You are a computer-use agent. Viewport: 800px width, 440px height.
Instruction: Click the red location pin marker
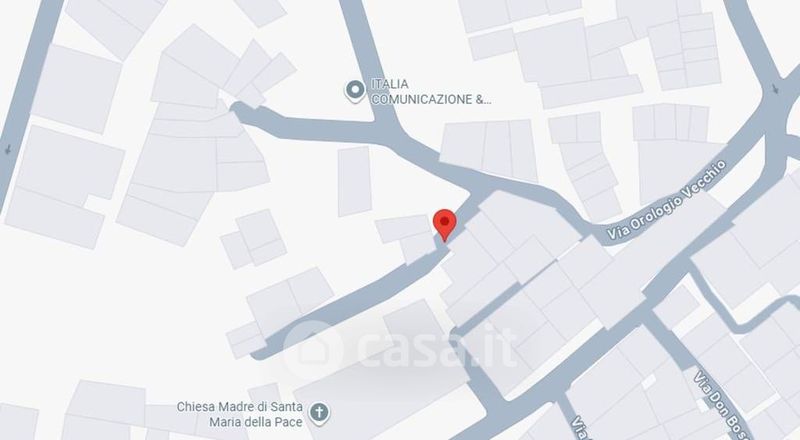tap(444, 225)
